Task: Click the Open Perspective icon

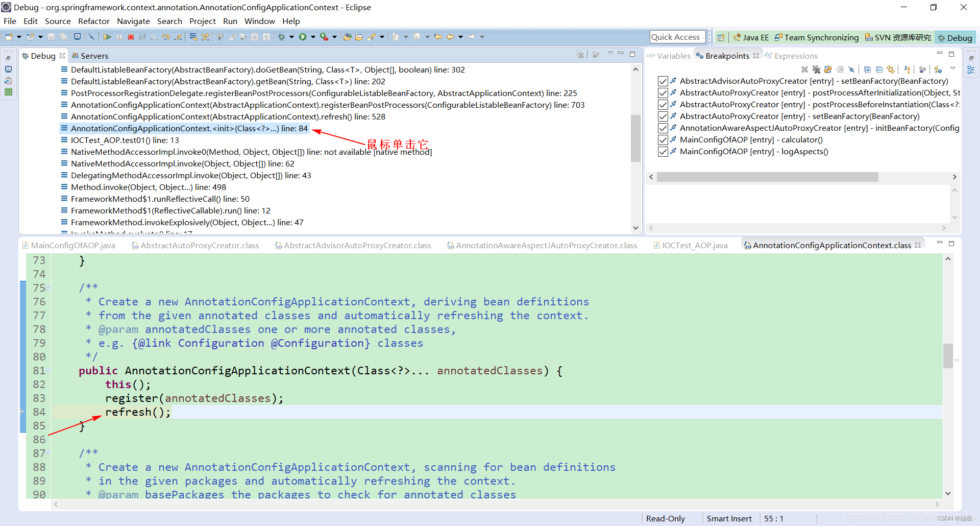Action: click(x=721, y=37)
